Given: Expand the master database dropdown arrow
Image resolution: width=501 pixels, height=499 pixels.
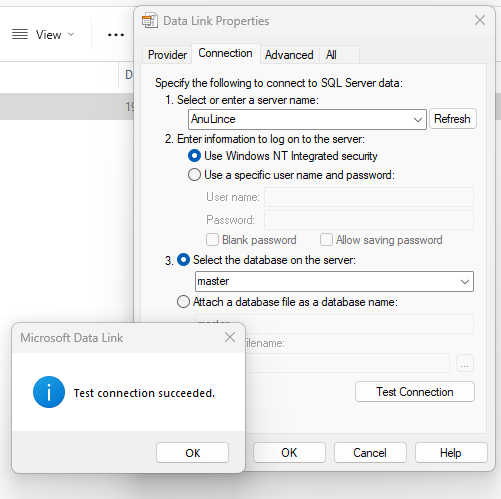Looking at the screenshot, I should pyautogui.click(x=465, y=282).
